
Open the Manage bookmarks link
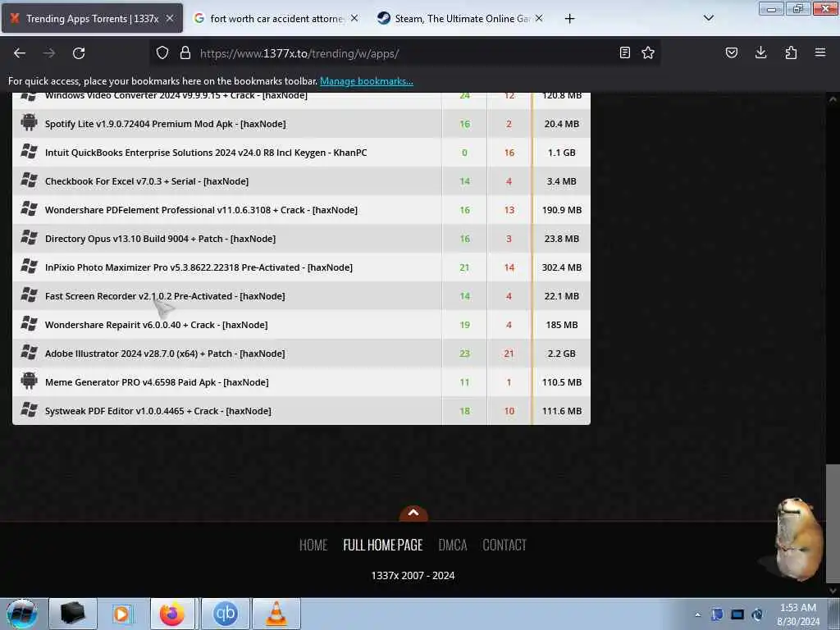[367, 81]
